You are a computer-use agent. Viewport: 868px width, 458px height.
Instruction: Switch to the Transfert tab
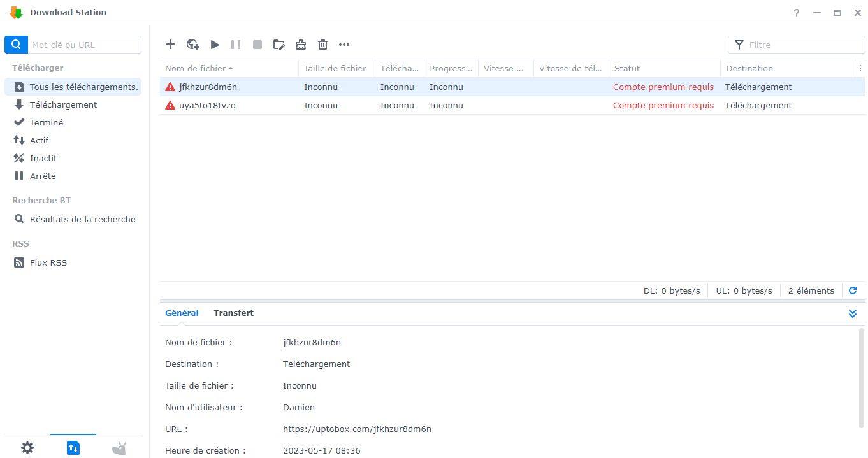pos(233,313)
